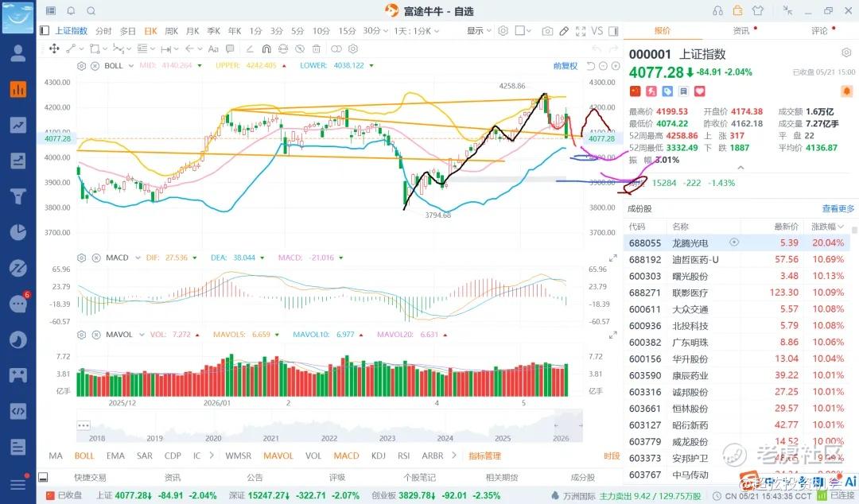Open the notification bell icon
Screen dimensions: 859x504
[x=72, y=11]
